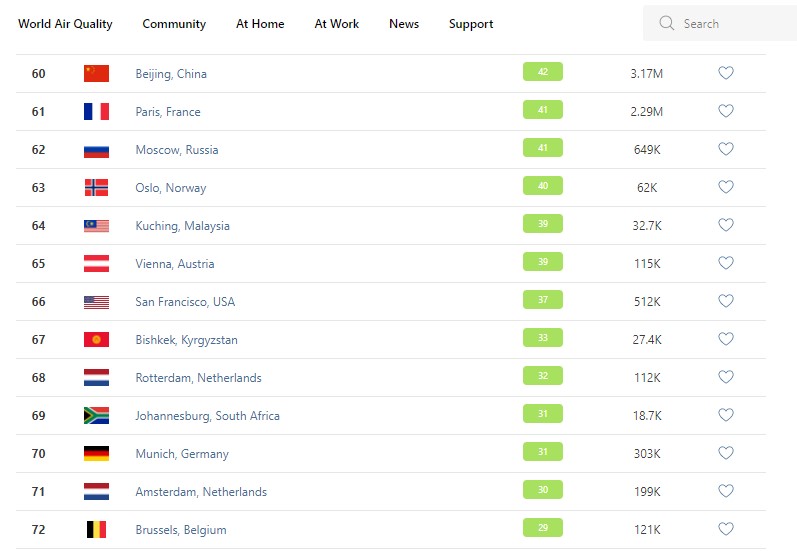Click the Malaysia flag icon
The width and height of the screenshot is (797, 551).
click(x=96, y=225)
